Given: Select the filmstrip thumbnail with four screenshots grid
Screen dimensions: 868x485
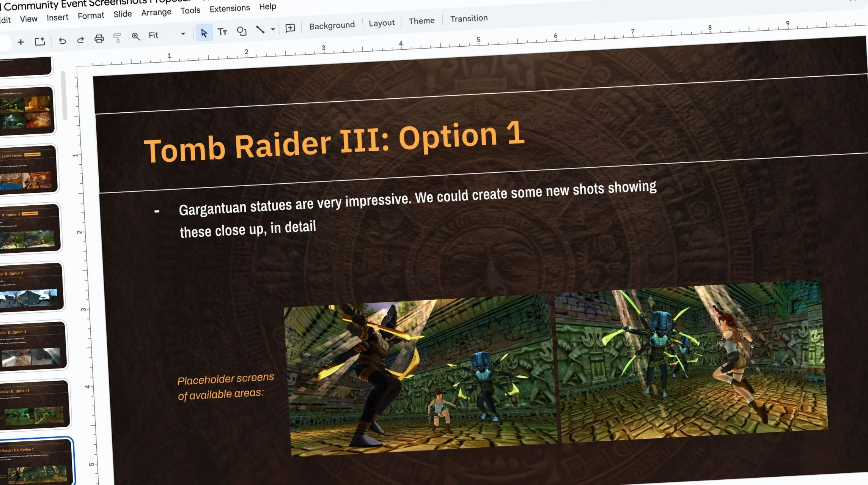Looking at the screenshot, I should point(27,110).
